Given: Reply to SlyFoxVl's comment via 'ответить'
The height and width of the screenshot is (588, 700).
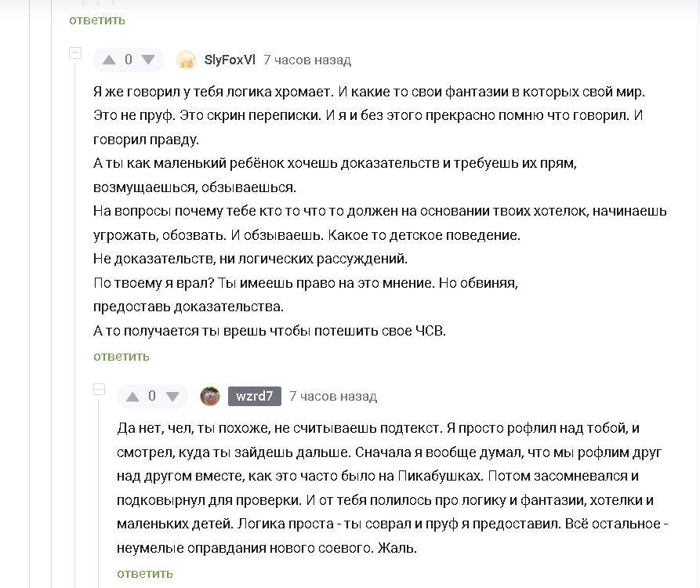Looking at the screenshot, I should [122, 357].
